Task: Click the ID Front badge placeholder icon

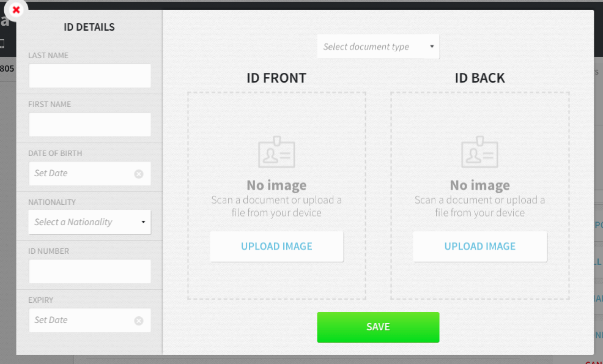Action: coord(276,152)
